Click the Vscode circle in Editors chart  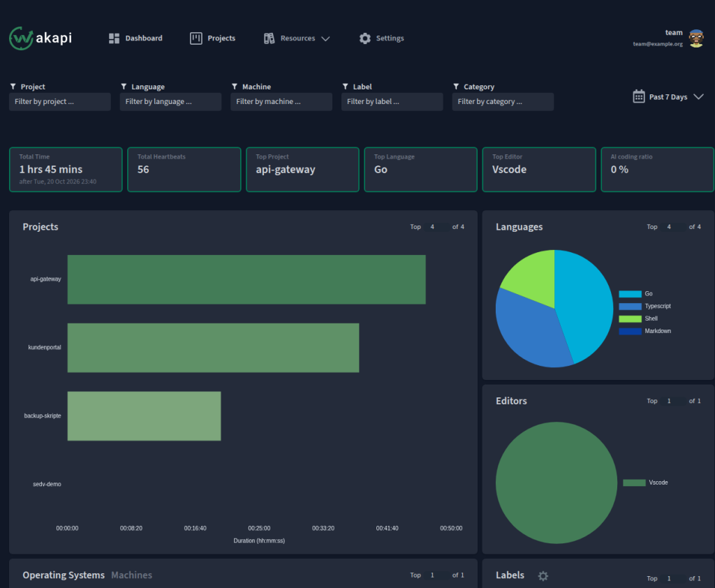click(556, 483)
